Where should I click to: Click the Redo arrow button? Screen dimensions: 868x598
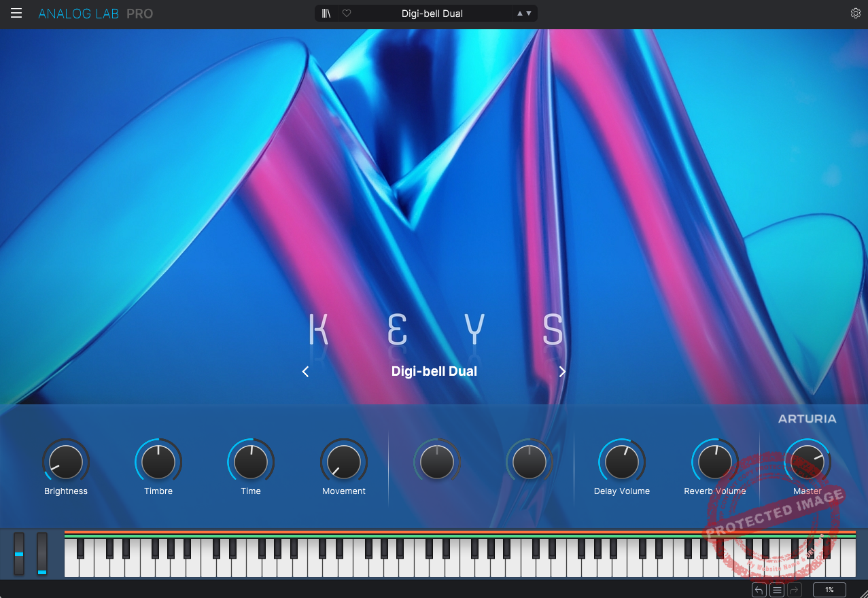795,590
